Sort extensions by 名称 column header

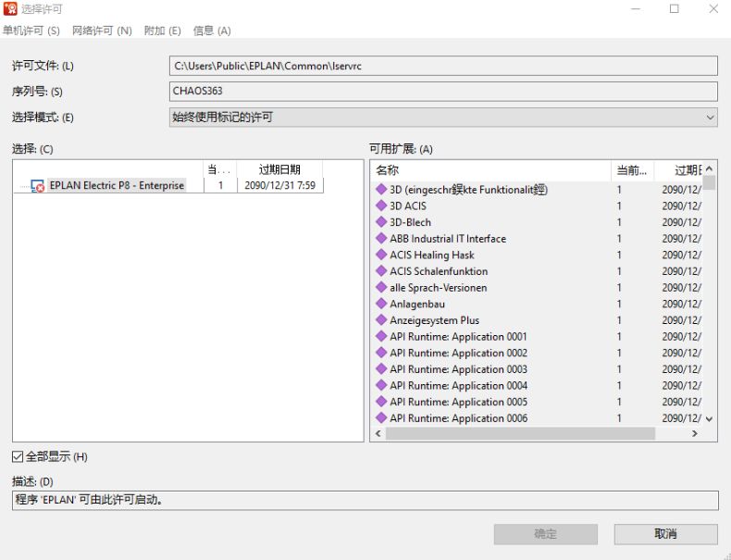[x=491, y=170]
